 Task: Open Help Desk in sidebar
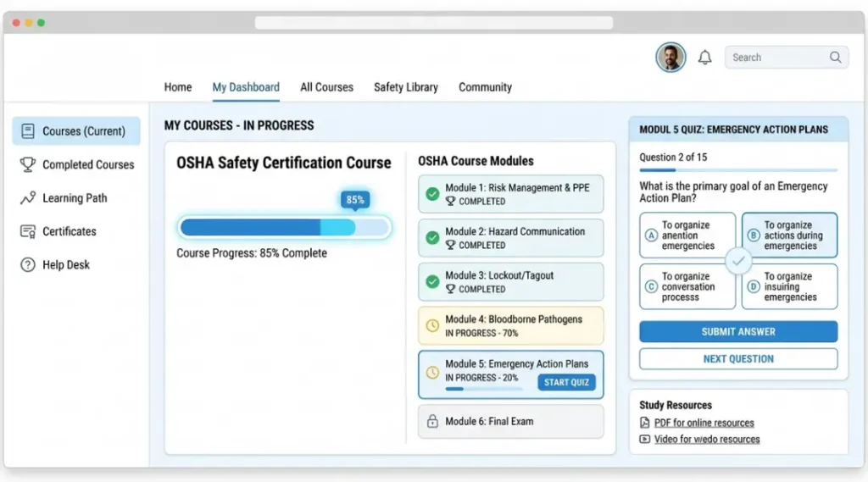(76, 264)
